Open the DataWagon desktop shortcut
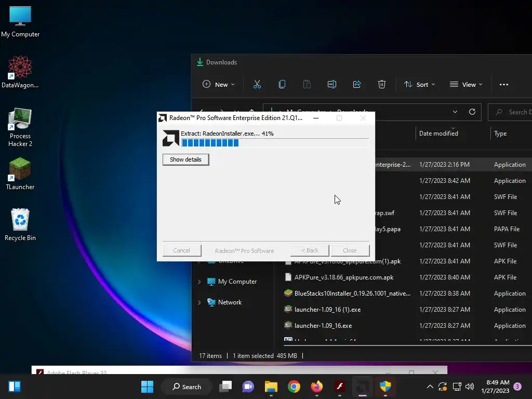 click(x=20, y=72)
